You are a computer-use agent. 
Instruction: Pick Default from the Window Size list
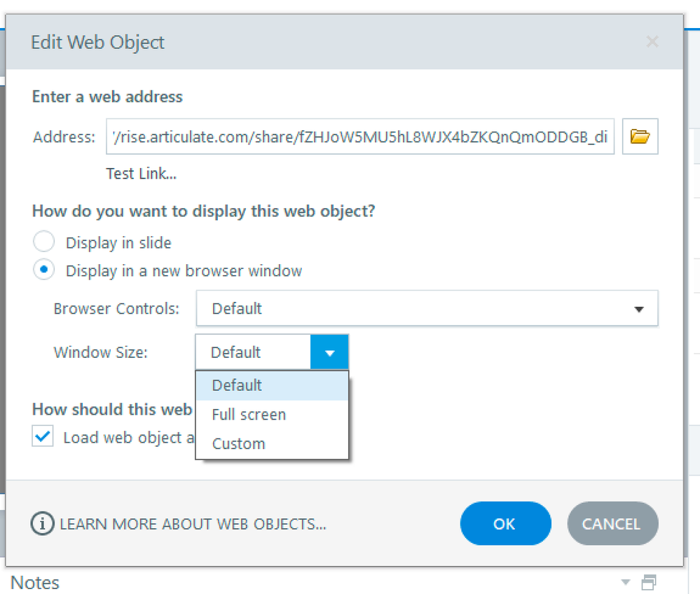[x=237, y=385]
